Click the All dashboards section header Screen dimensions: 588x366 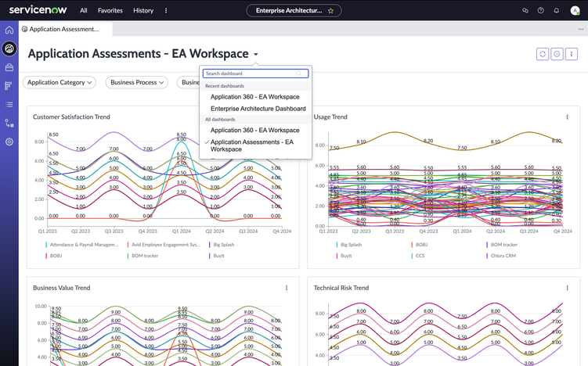220,120
